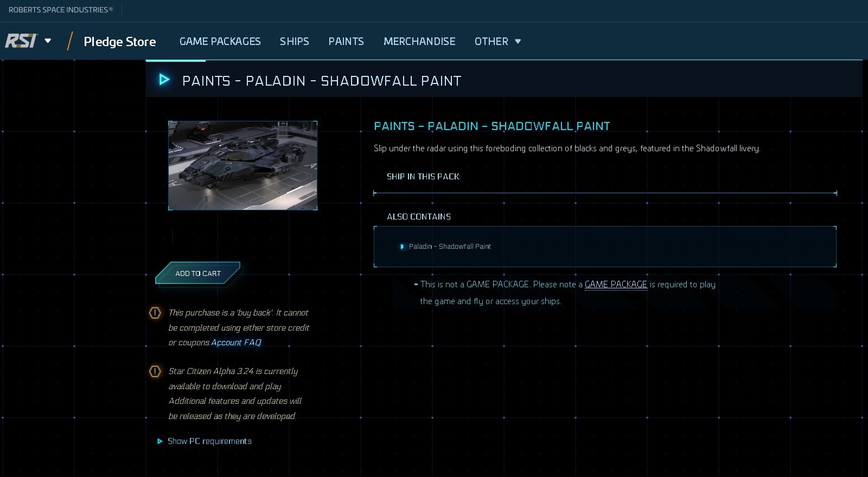Image resolution: width=868 pixels, height=477 pixels.
Task: Follow the GAME PACKAGE link in note
Action: point(616,284)
